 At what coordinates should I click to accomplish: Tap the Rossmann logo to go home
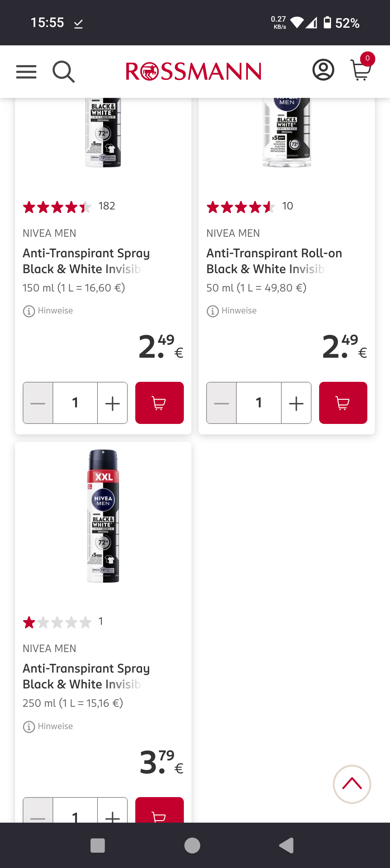(194, 71)
